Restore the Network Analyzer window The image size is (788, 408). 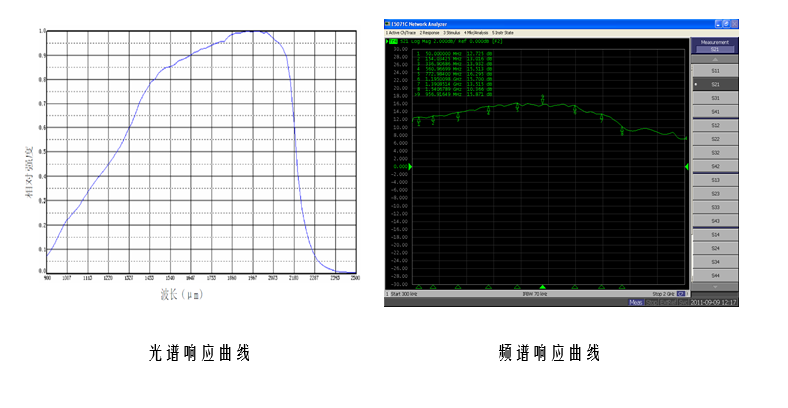(x=727, y=24)
